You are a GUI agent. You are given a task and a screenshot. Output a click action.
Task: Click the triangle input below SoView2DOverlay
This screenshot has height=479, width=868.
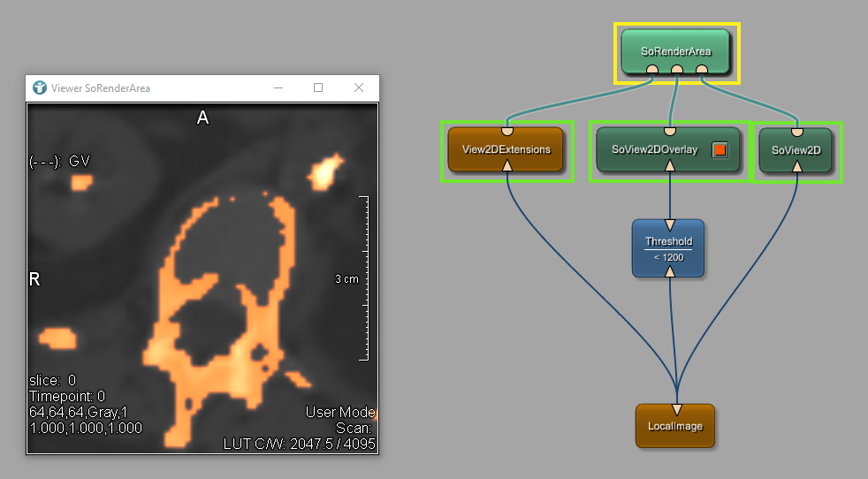point(669,166)
